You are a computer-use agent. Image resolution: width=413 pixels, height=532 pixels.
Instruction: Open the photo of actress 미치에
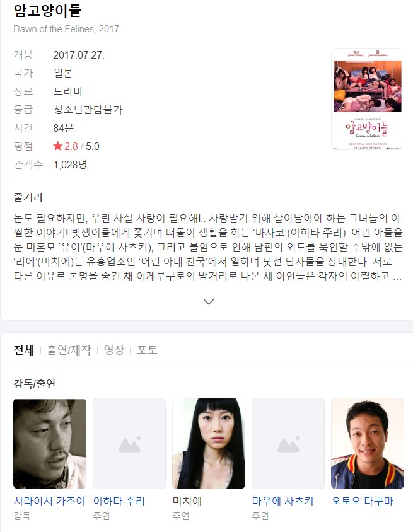click(209, 444)
